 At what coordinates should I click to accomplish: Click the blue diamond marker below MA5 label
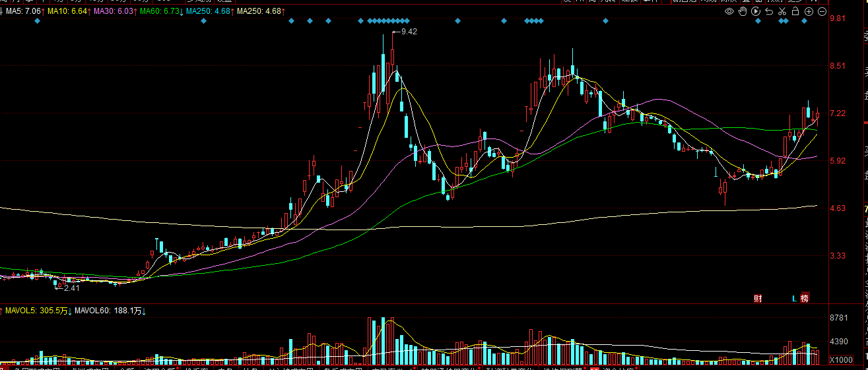tap(37, 21)
